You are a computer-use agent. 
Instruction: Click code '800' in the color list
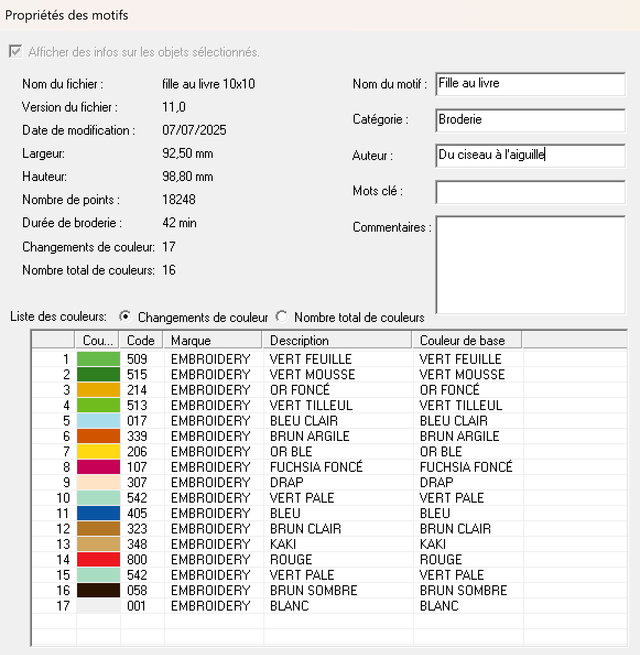pos(137,560)
